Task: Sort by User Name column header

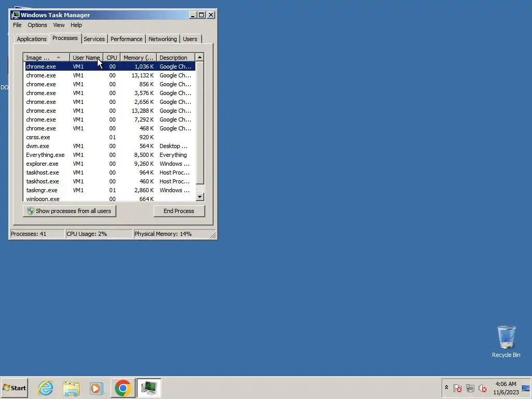Action: click(87, 58)
